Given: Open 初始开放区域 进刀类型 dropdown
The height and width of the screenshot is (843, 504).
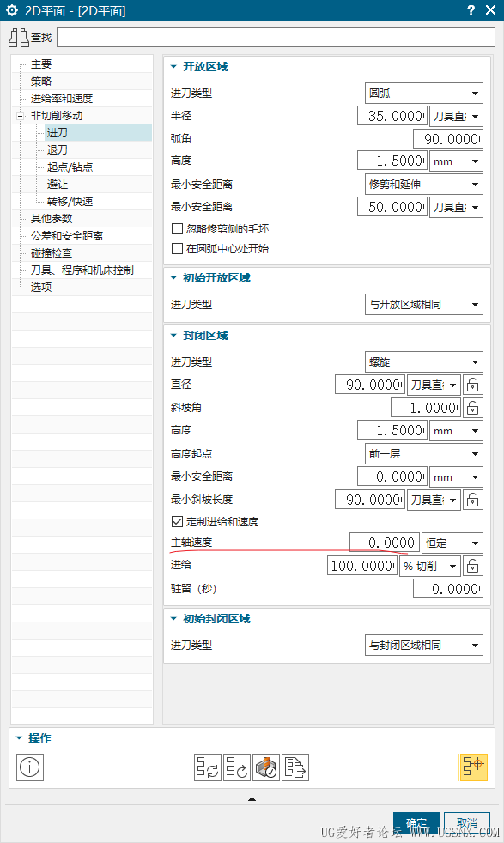Looking at the screenshot, I should click(x=424, y=305).
